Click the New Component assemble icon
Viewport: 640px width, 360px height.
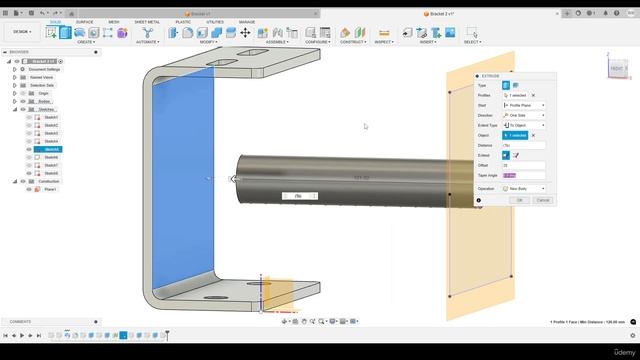click(x=262, y=32)
